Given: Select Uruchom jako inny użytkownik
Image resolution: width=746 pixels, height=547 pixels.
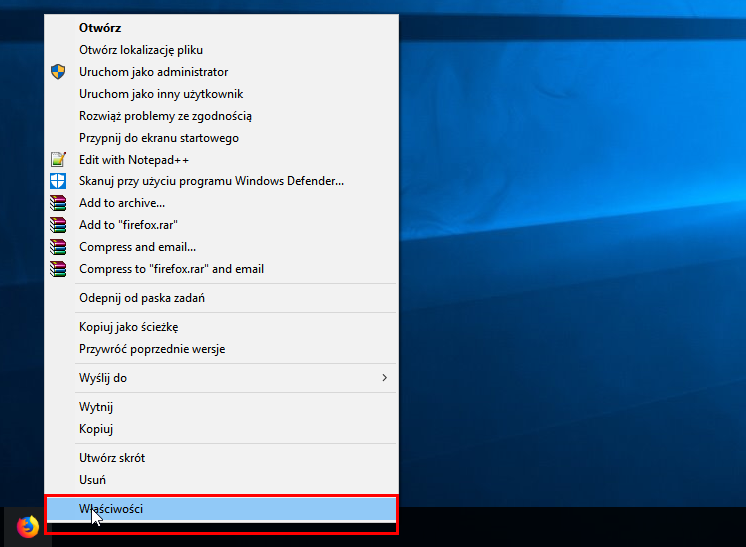Looking at the screenshot, I should (x=221, y=94).
